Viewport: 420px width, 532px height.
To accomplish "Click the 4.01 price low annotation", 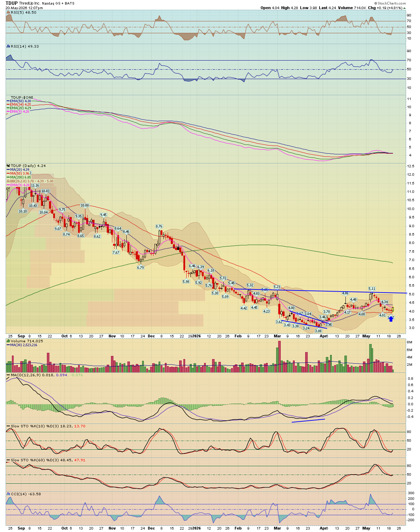I will tap(383, 315).
